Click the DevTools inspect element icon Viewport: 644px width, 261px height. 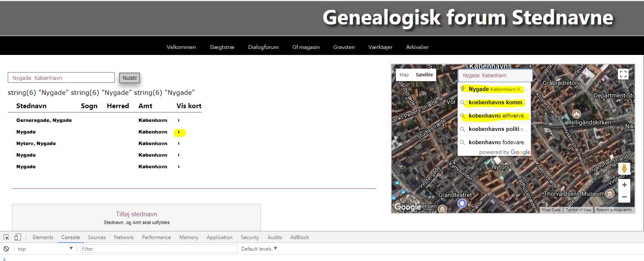[x=6, y=237]
